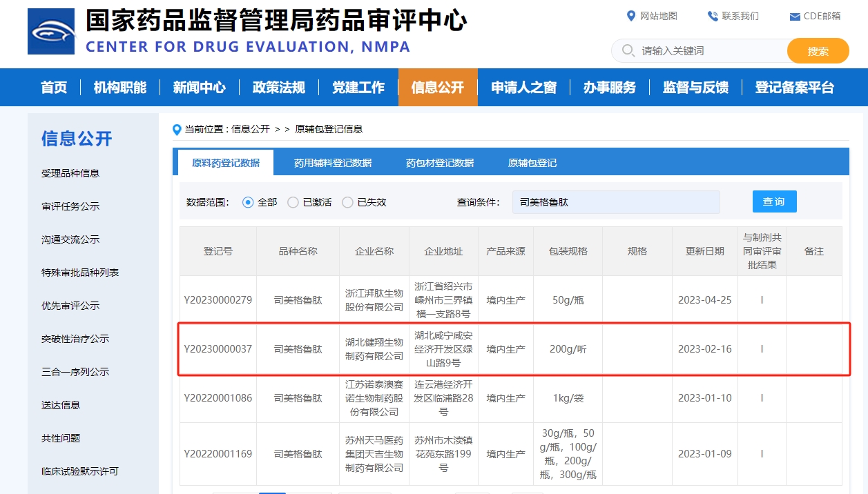Open the site map pin icon
Screen dimensions: 868x494
click(630, 16)
